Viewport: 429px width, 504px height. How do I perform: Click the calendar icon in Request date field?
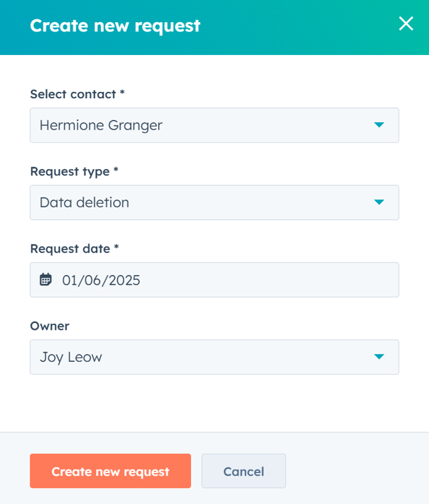(x=46, y=279)
